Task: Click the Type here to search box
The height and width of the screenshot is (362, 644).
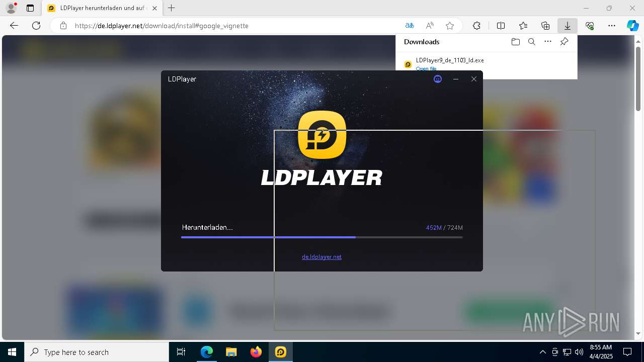Action: click(x=97, y=352)
